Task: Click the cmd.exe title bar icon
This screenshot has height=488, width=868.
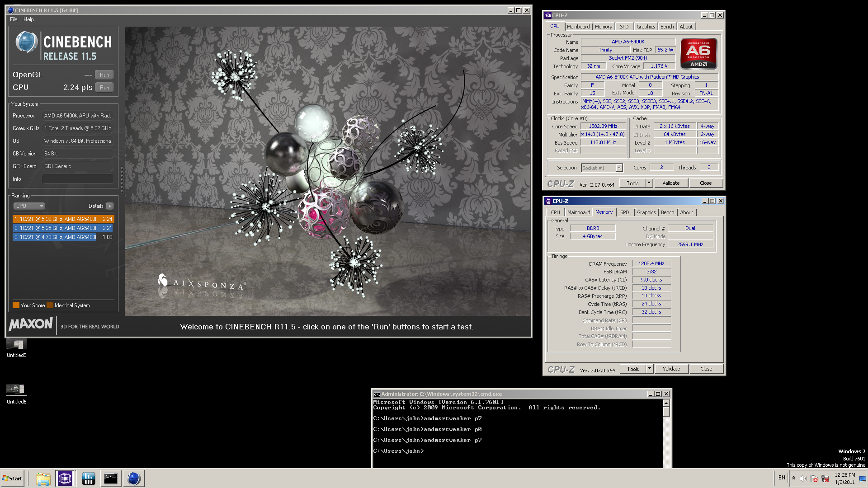Action: [377, 394]
